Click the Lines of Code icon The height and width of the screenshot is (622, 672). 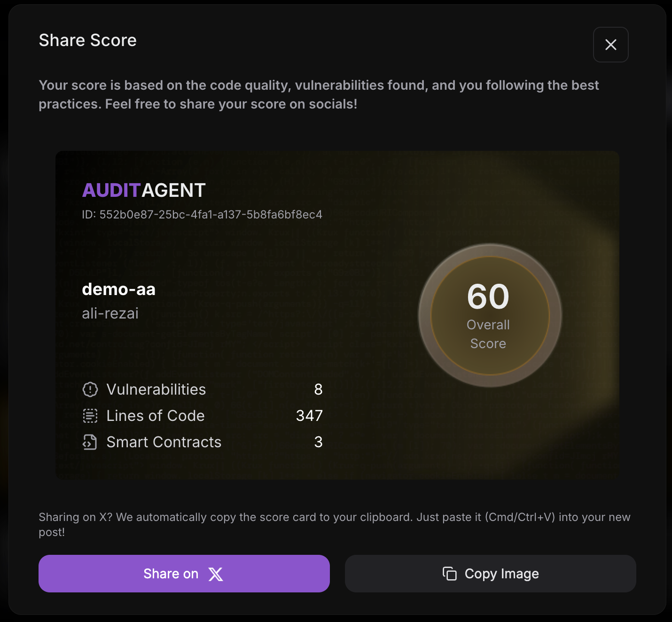pos(90,416)
